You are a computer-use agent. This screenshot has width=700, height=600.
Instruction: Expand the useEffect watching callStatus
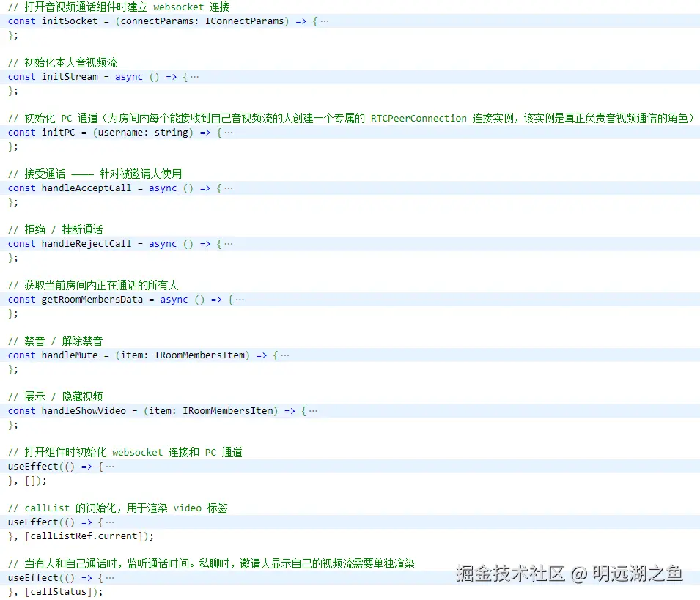[108, 577]
